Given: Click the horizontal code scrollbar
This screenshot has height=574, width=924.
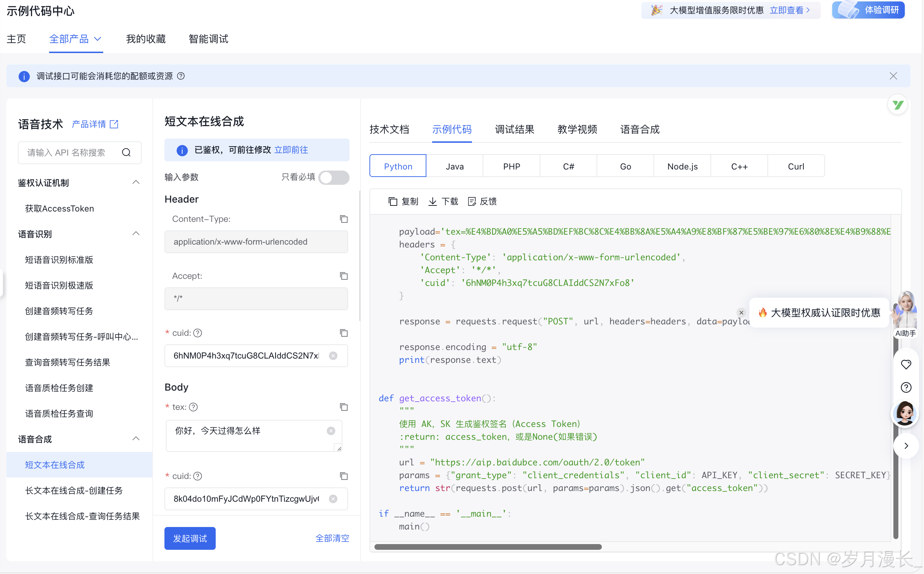Looking at the screenshot, I should coord(488,547).
